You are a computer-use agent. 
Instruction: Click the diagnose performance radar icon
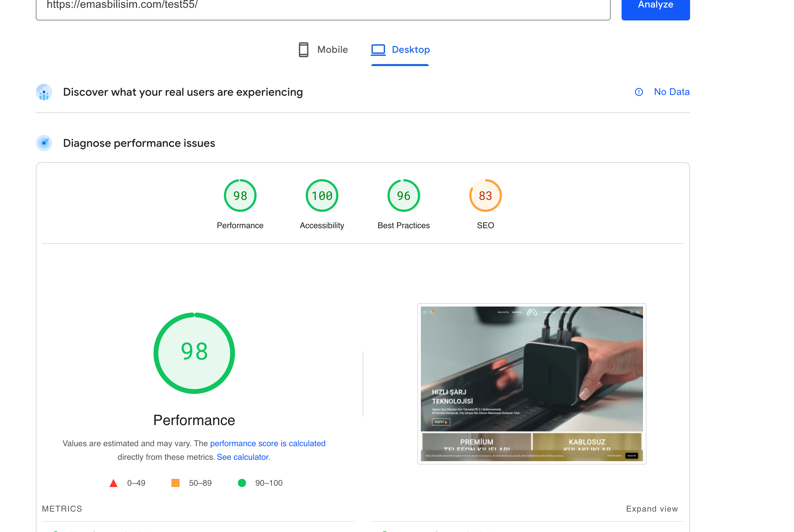coord(44,143)
